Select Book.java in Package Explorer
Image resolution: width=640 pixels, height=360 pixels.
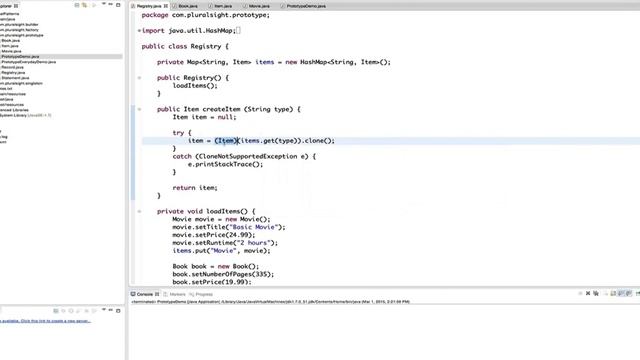coord(10,40)
